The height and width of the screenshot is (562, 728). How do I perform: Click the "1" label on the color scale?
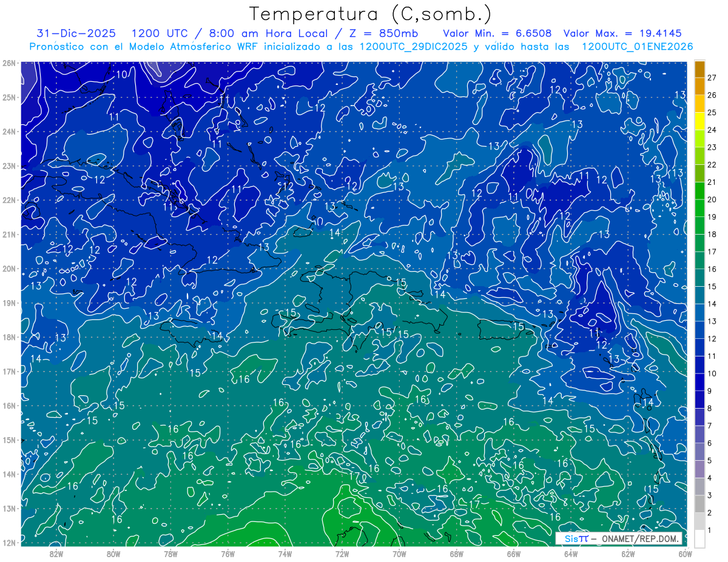[710, 530]
